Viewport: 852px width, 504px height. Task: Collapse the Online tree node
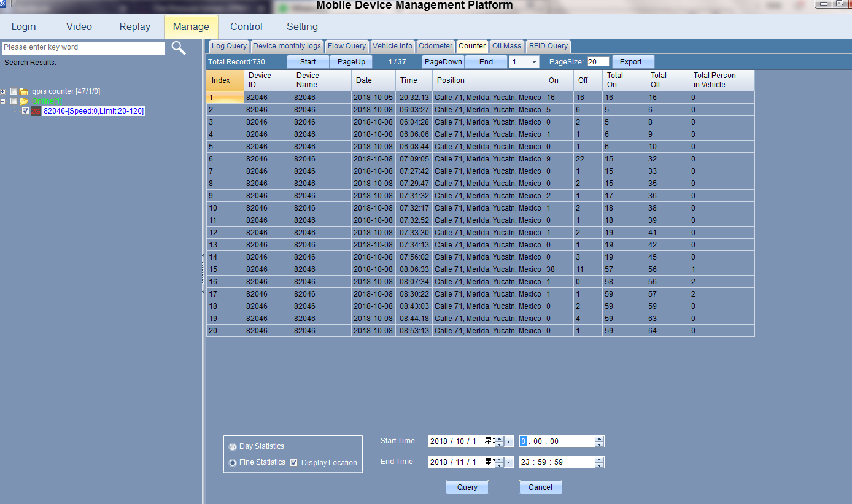(x=4, y=101)
